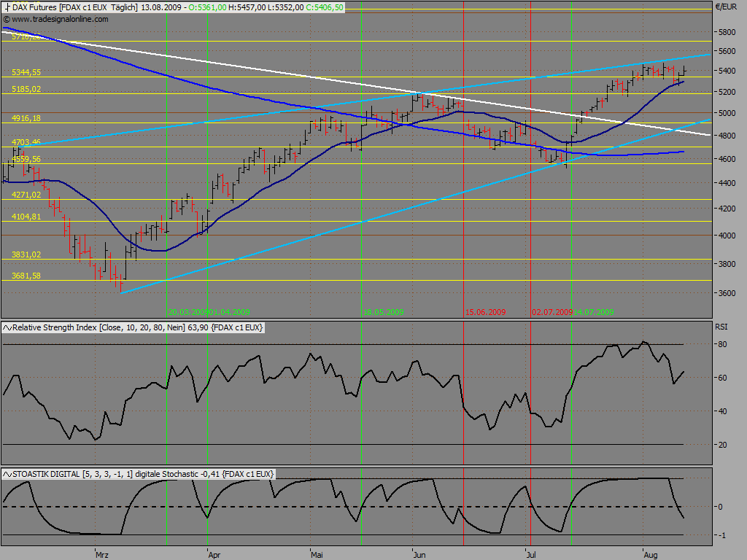
Task: Select the 5344,55 horizontal level label
Action: pyautogui.click(x=26, y=72)
